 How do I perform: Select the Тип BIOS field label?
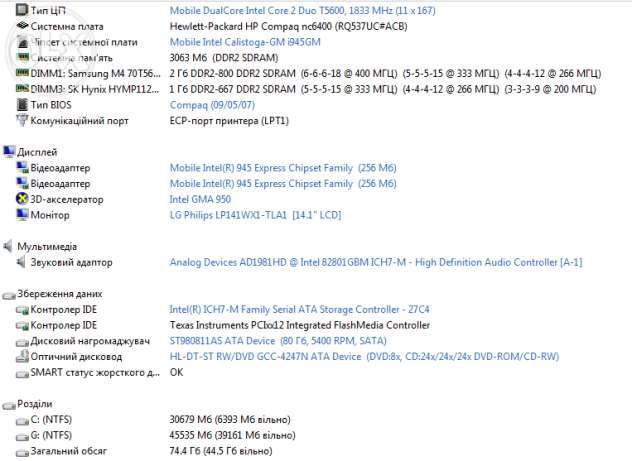click(51, 105)
